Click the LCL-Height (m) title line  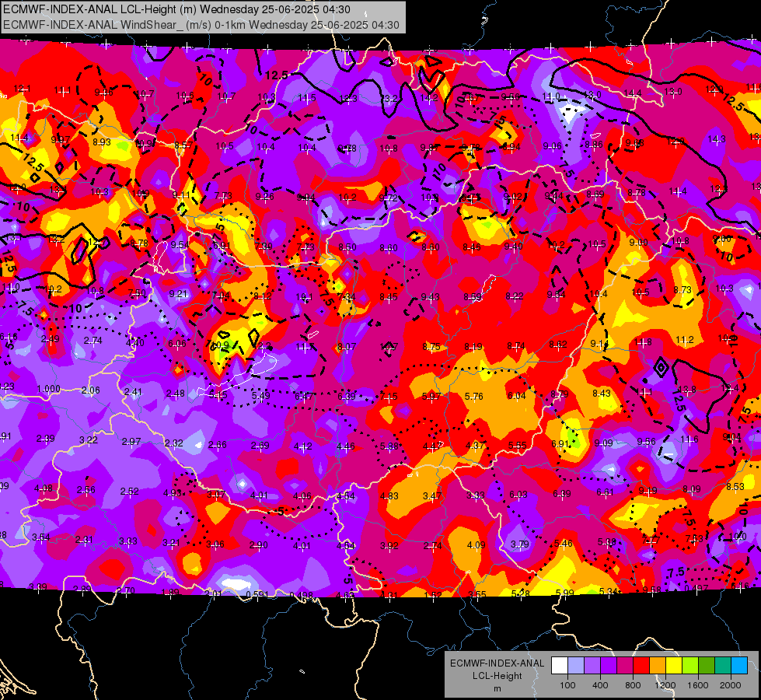[x=176, y=9]
